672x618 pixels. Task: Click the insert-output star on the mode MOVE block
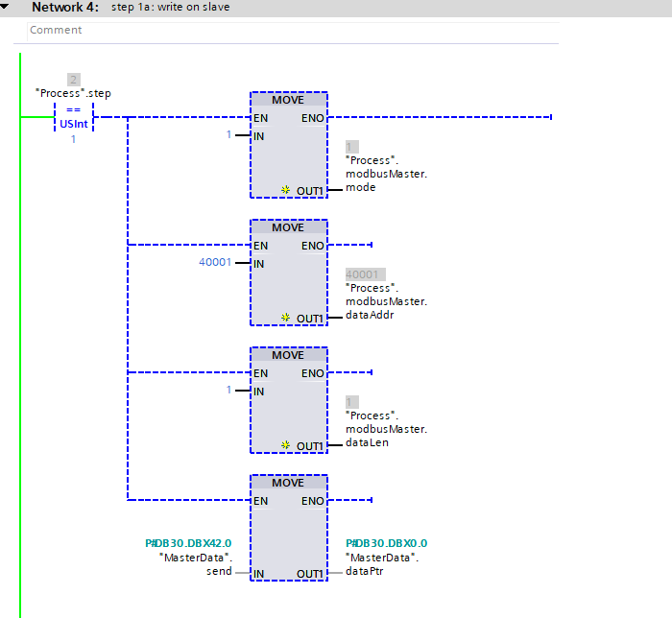pos(286,190)
